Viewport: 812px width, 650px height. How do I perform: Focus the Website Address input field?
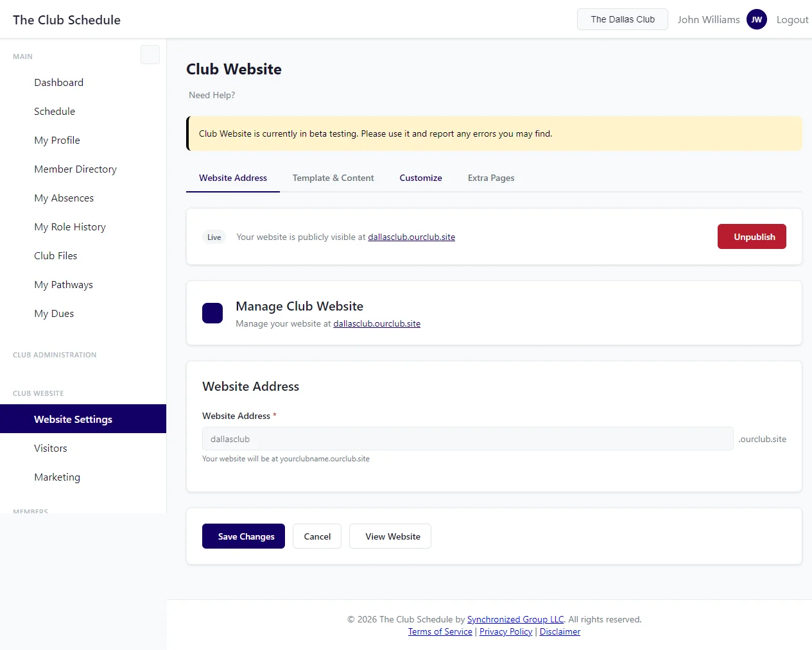[x=467, y=439]
